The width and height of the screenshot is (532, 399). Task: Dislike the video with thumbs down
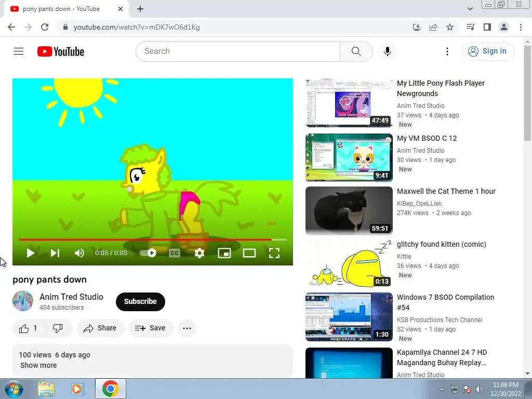click(x=58, y=328)
